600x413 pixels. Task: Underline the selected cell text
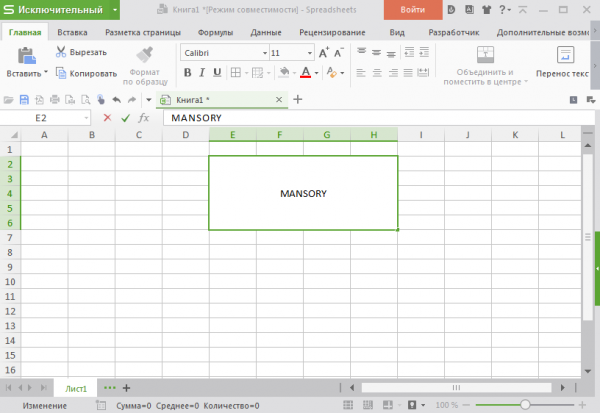[x=217, y=73]
